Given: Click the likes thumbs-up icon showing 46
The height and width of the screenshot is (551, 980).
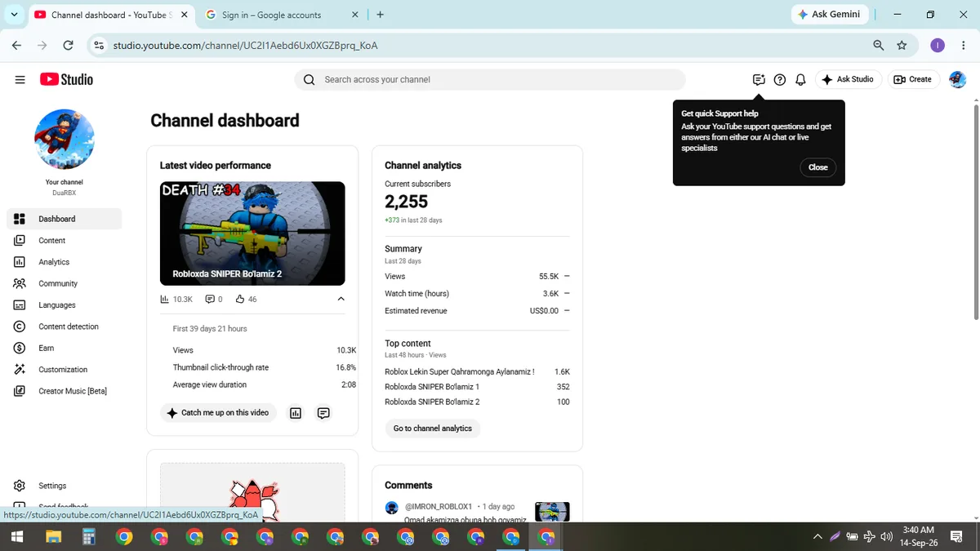Looking at the screenshot, I should (x=240, y=300).
